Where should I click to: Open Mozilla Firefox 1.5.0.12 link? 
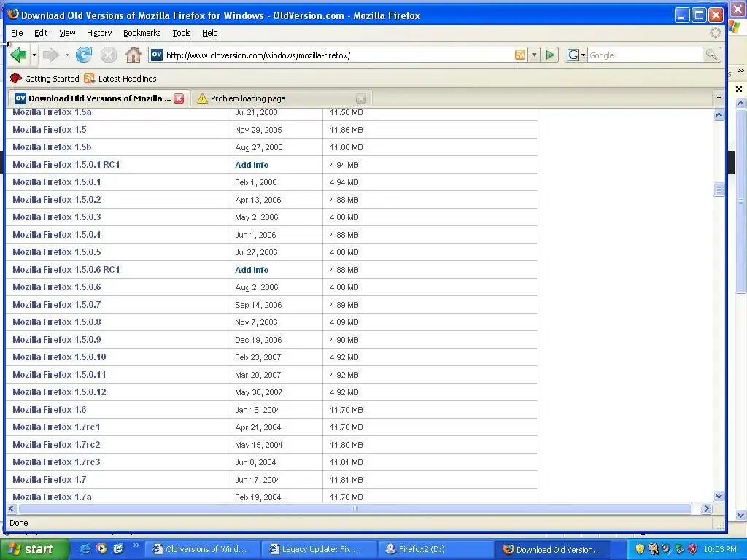click(59, 392)
